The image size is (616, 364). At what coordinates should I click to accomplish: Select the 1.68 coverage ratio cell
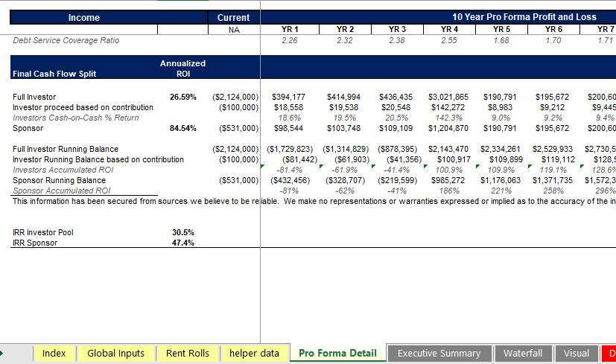[x=501, y=40]
